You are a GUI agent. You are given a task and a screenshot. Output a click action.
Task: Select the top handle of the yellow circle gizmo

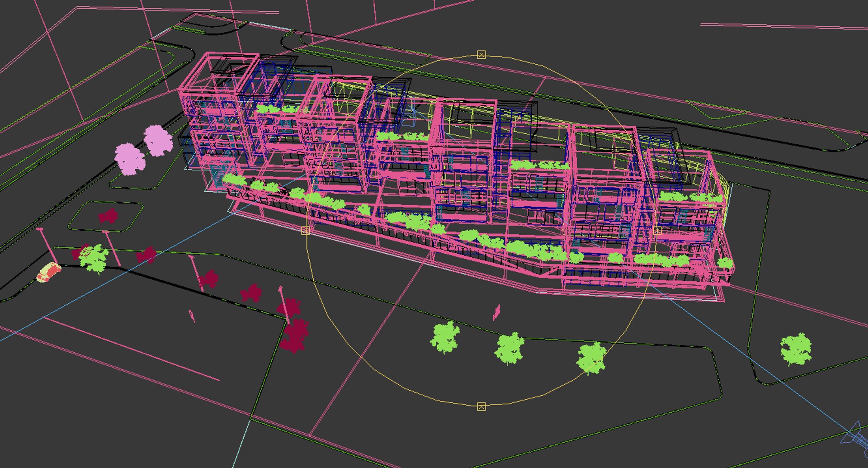pyautogui.click(x=481, y=55)
